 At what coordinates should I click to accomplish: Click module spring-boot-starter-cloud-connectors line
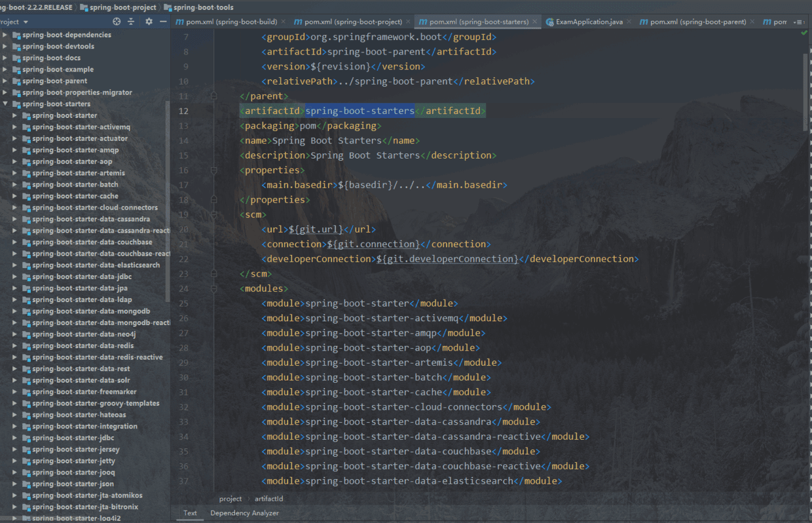(406, 407)
